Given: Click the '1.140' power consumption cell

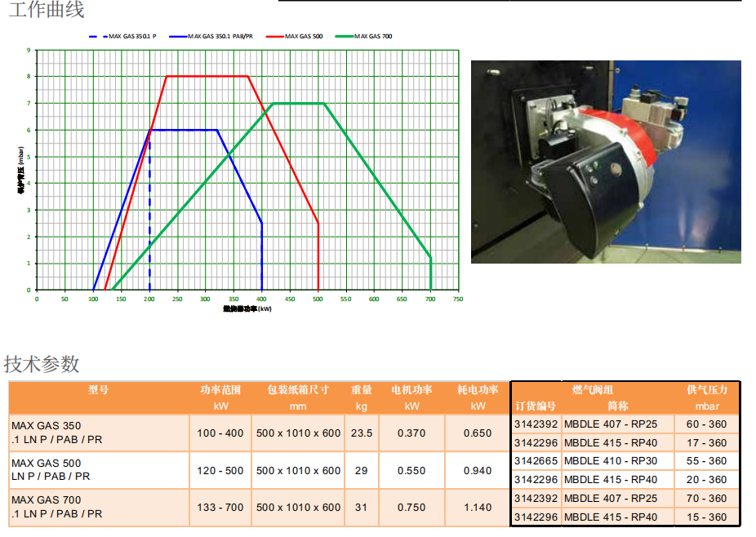Looking at the screenshot, I should point(478,507).
